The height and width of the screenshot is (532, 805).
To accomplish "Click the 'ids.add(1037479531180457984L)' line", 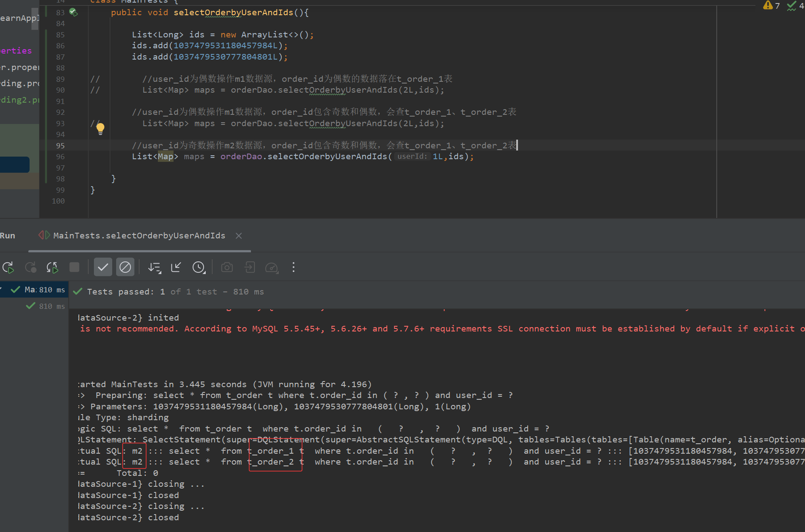I will click(210, 46).
